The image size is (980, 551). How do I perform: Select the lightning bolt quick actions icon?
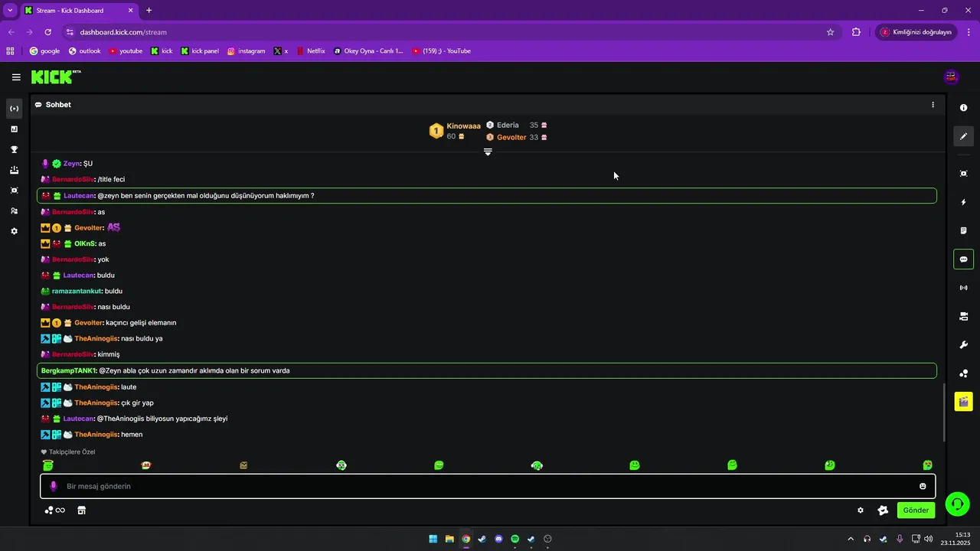pos(963,202)
